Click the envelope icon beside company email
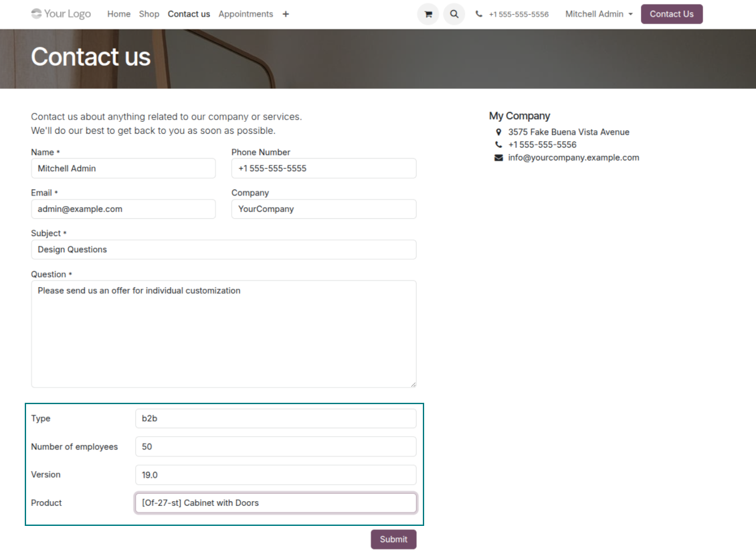Image resolution: width=756 pixels, height=550 pixels. pyautogui.click(x=498, y=158)
